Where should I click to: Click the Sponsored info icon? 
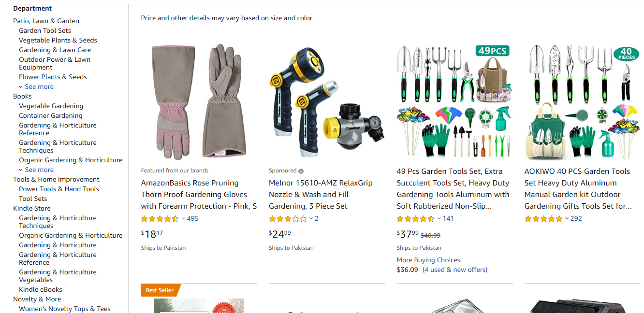(x=301, y=171)
